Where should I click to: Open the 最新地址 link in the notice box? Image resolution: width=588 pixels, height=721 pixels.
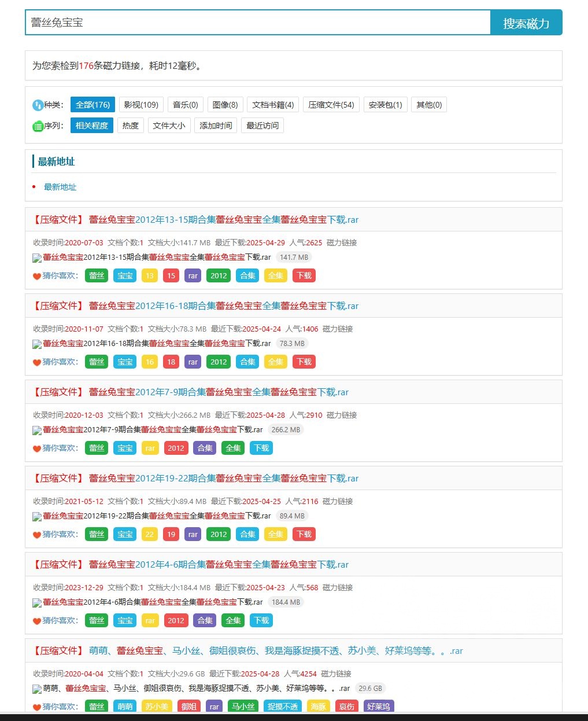coord(60,187)
